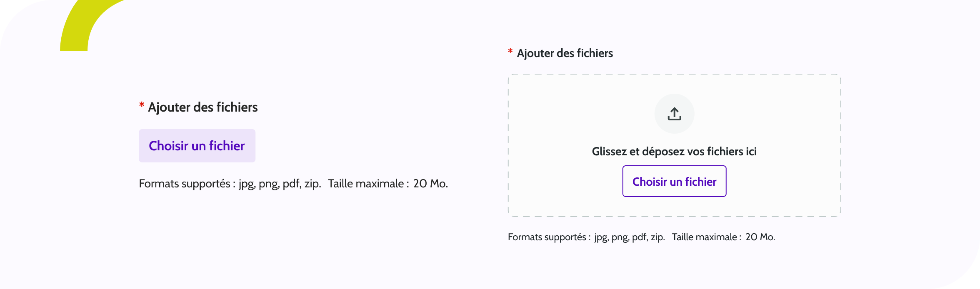
Task: Click the "20 Mo." value under the filled button
Action: pos(430,184)
